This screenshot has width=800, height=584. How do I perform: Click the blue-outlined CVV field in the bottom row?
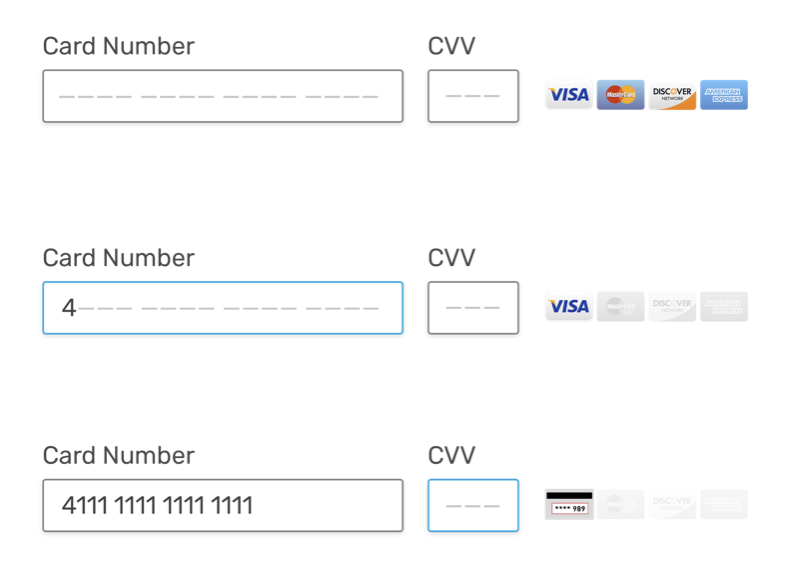pyautogui.click(x=473, y=506)
